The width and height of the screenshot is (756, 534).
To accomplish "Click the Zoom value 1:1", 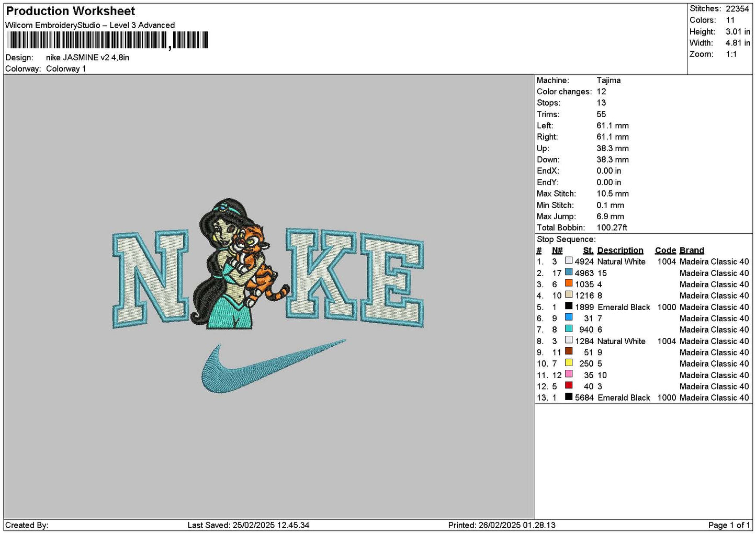I will (x=731, y=54).
